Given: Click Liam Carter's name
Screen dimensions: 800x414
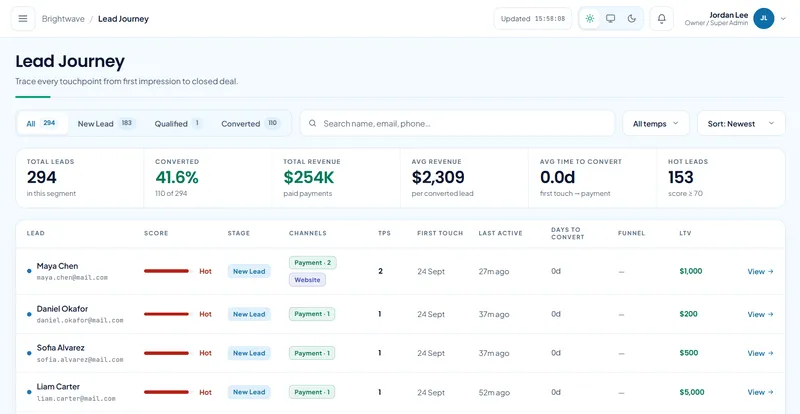Looking at the screenshot, I should [x=58, y=386].
